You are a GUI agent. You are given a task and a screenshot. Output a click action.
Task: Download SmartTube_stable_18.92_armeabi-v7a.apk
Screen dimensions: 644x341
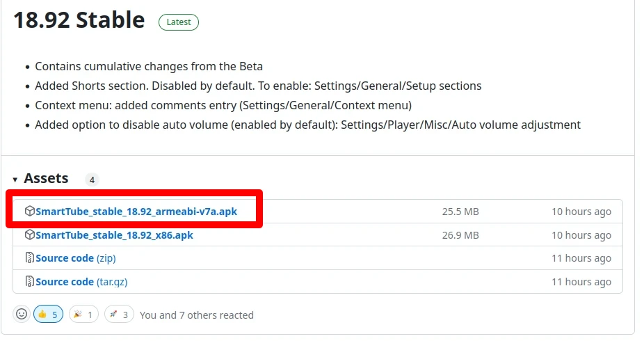tap(136, 212)
